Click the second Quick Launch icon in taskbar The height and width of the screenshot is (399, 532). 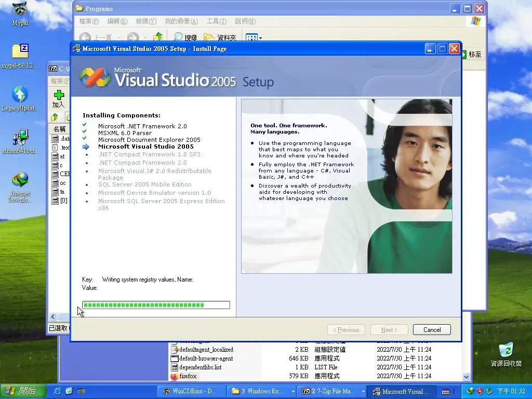coord(70,391)
